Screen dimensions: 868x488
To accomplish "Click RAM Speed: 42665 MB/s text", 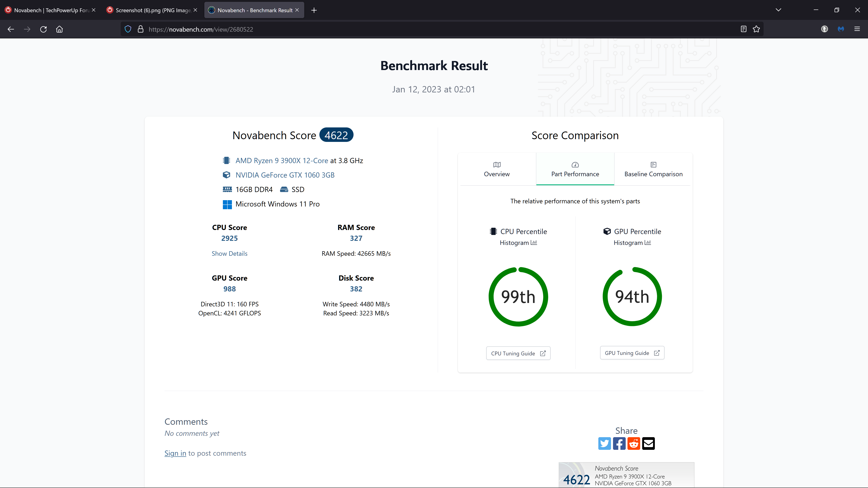I will 356,253.
